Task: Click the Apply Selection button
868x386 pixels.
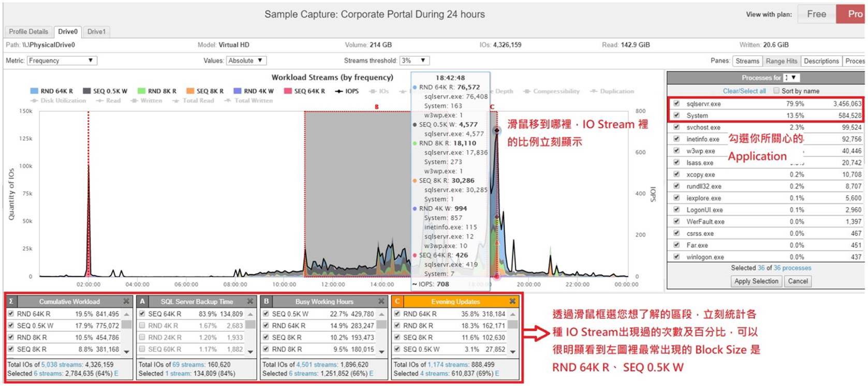Action: [x=756, y=281]
